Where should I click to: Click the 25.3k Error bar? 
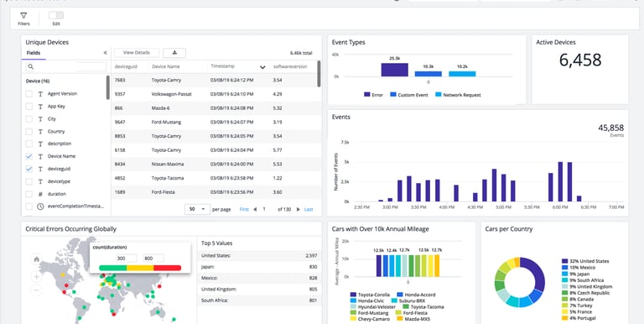(x=395, y=70)
